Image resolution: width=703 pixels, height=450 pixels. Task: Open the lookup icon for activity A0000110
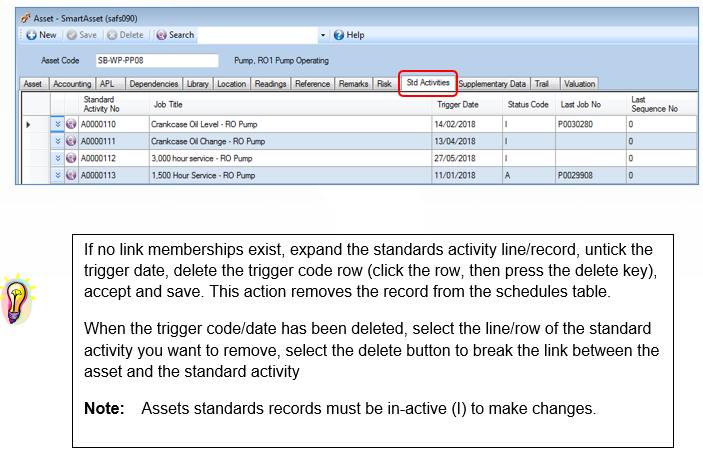click(71, 124)
